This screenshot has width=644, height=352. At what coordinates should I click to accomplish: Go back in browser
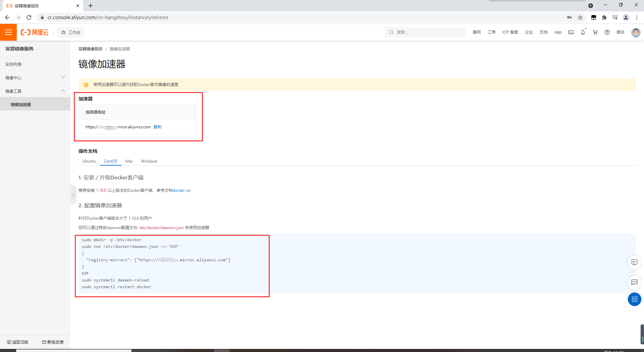[7, 17]
